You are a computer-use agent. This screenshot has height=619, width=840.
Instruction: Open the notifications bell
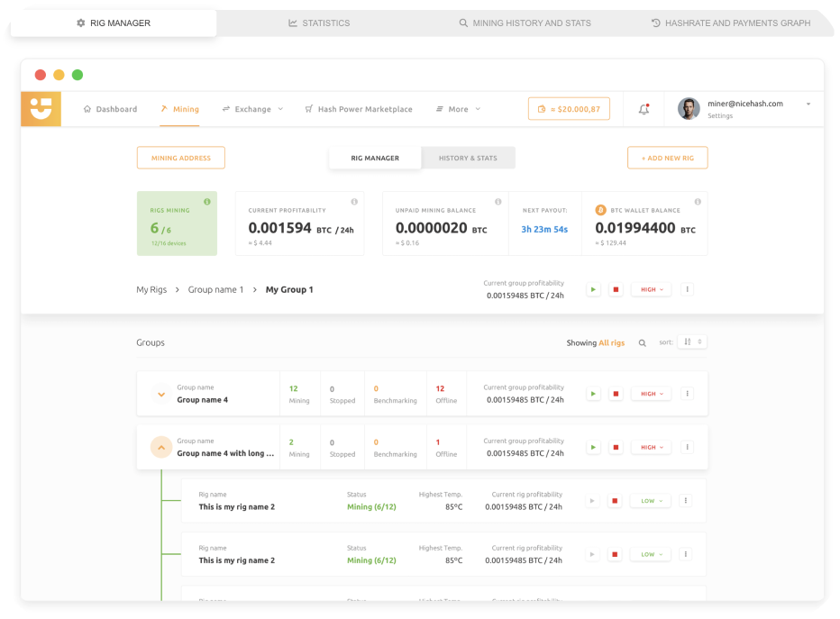(644, 108)
